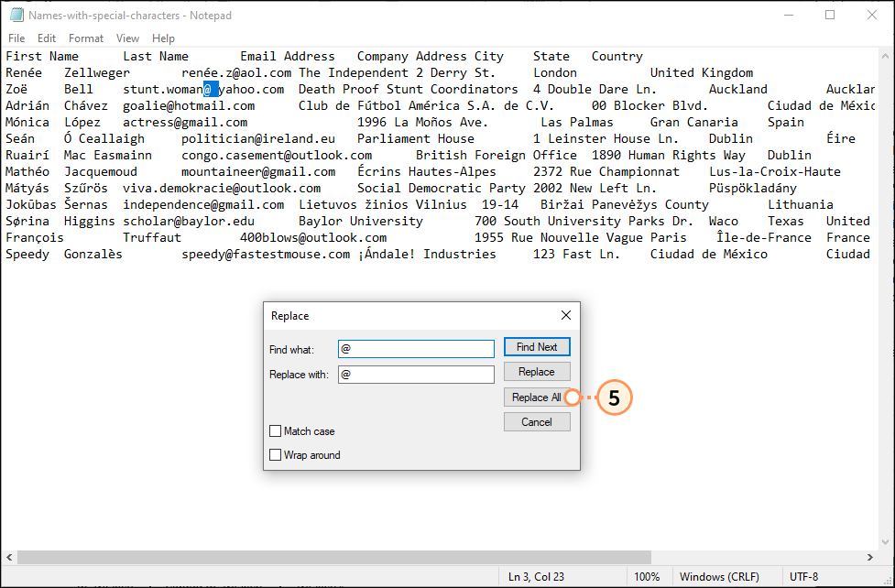The image size is (895, 588).
Task: Click 400blows@outlook.com text
Action: point(313,237)
